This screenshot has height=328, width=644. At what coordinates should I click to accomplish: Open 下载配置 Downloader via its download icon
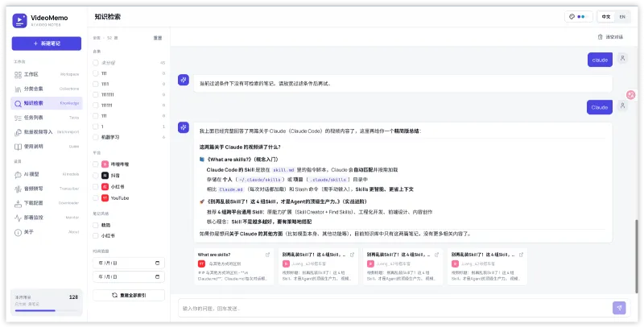pyautogui.click(x=18, y=203)
